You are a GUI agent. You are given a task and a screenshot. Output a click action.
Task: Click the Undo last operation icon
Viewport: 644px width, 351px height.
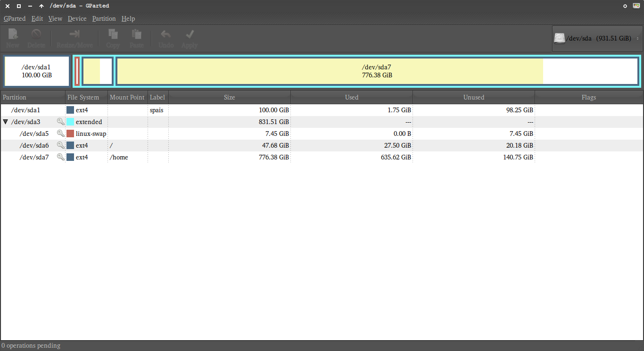(165, 34)
